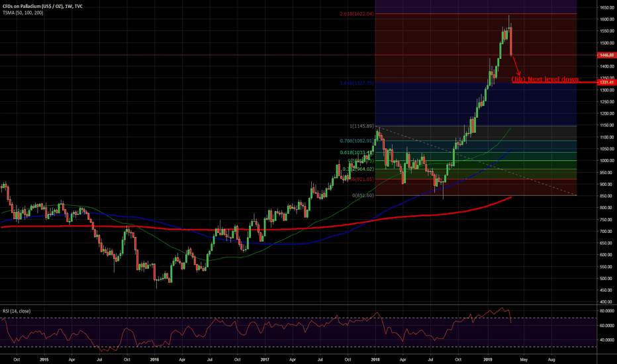
Task: Click the '600.00' price axis label
Action: pos(606,255)
